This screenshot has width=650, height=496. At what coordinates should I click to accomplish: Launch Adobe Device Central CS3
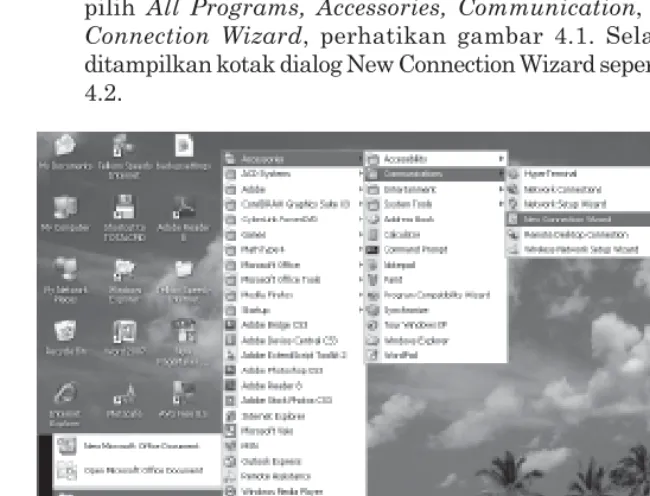294,341
